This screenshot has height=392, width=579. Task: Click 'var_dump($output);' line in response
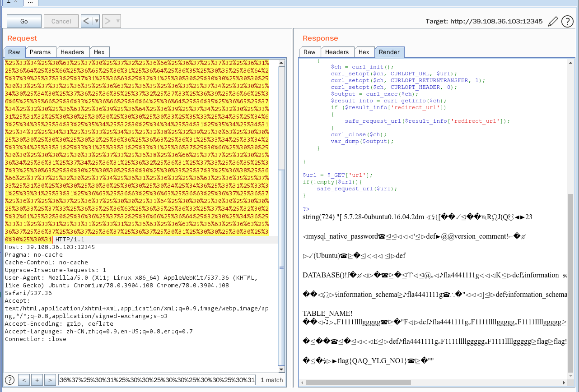point(362,141)
